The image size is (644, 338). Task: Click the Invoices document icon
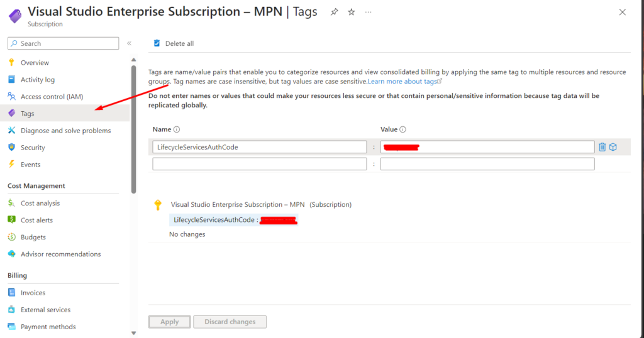(x=11, y=293)
